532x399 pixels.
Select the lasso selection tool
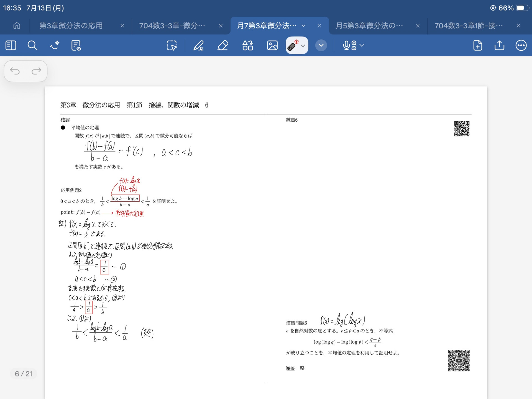coord(172,45)
